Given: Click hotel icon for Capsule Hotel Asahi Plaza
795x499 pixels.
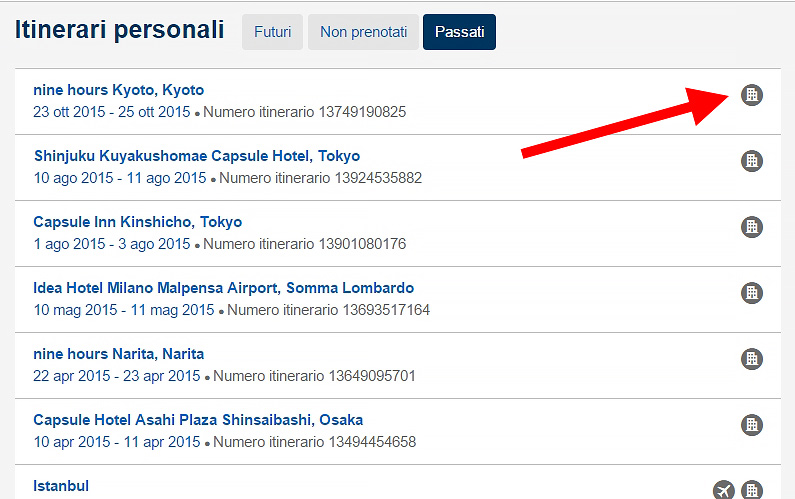Looking at the screenshot, I should pos(752,424).
